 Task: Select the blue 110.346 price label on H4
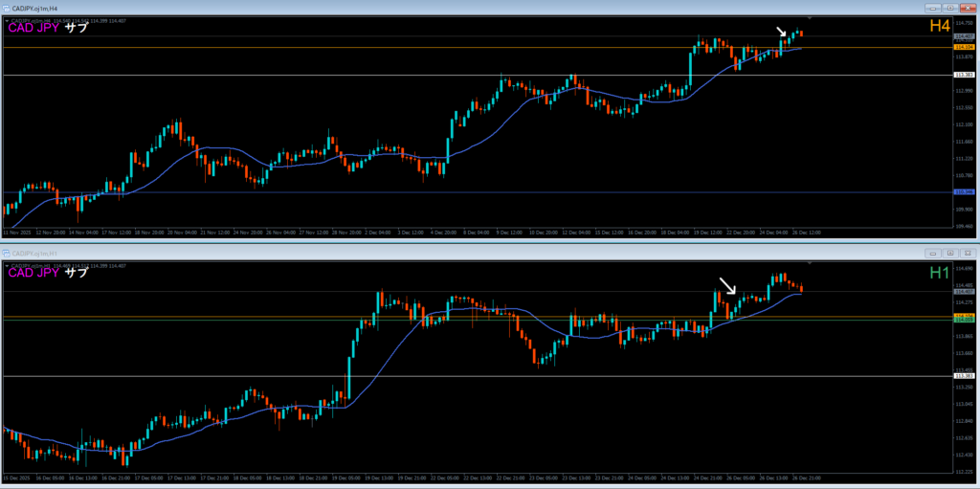(x=963, y=192)
